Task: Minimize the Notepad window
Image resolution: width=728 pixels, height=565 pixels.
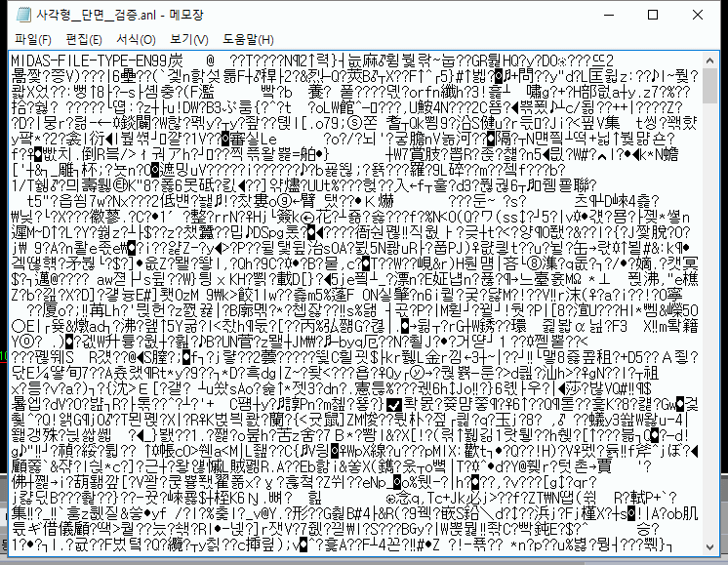Action: pyautogui.click(x=609, y=15)
